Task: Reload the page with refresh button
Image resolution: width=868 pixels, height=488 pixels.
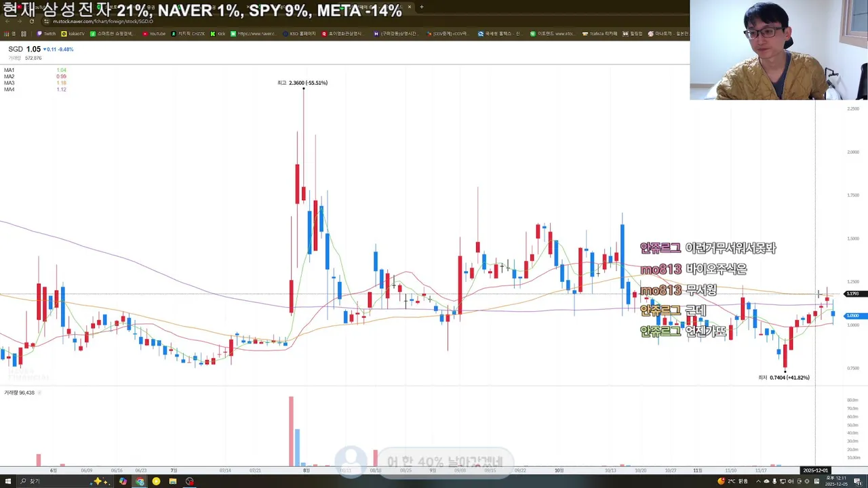Action: 31,21
